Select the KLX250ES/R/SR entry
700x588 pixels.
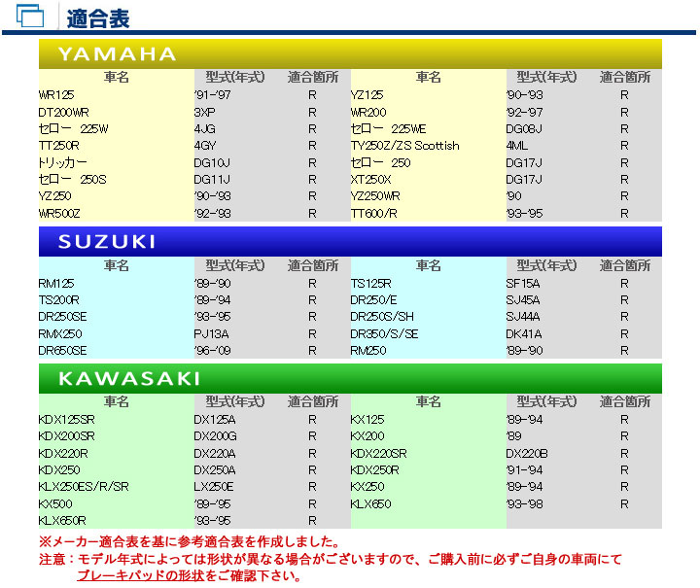(x=84, y=486)
